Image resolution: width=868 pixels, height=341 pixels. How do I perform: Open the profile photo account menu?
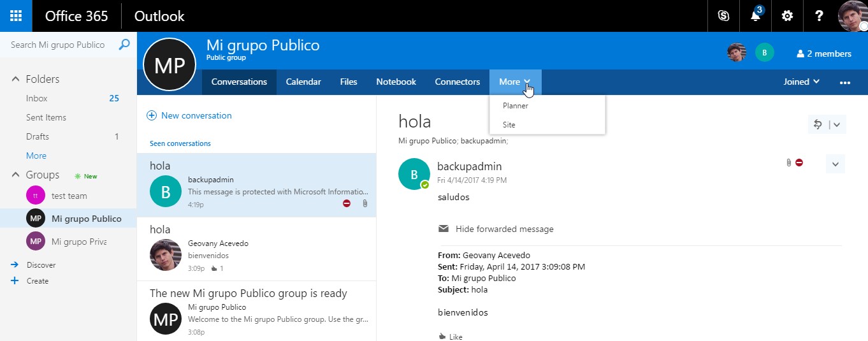click(x=852, y=16)
